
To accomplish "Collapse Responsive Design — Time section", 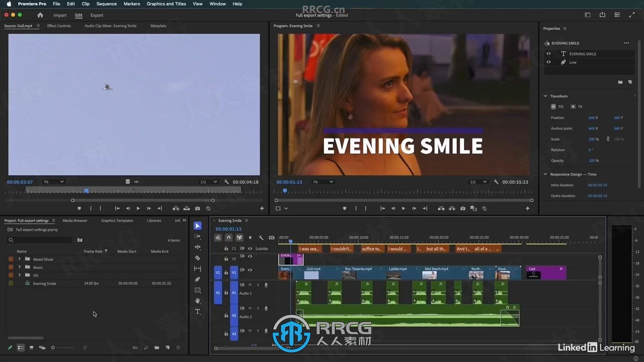I will pyautogui.click(x=545, y=174).
